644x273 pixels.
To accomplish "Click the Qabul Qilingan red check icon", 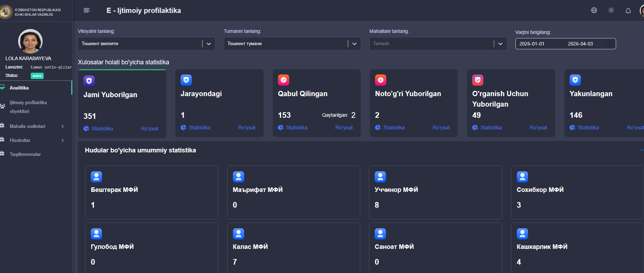I will point(284,80).
